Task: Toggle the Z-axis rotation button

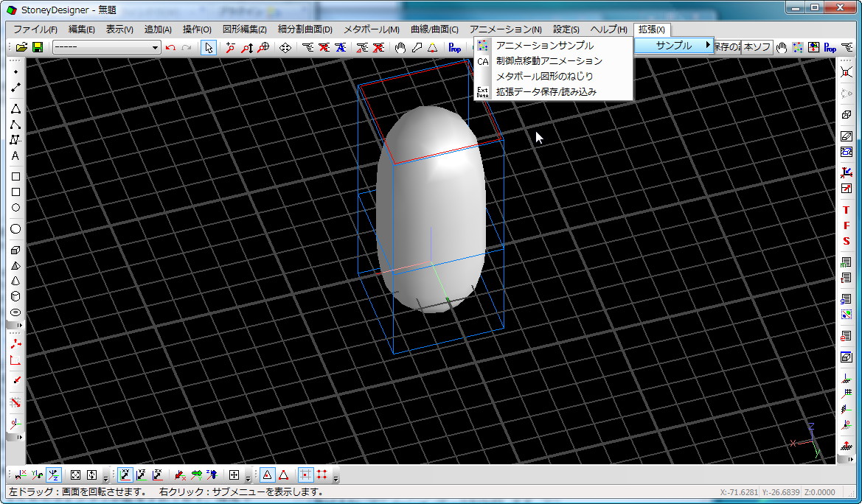Action: (53, 475)
